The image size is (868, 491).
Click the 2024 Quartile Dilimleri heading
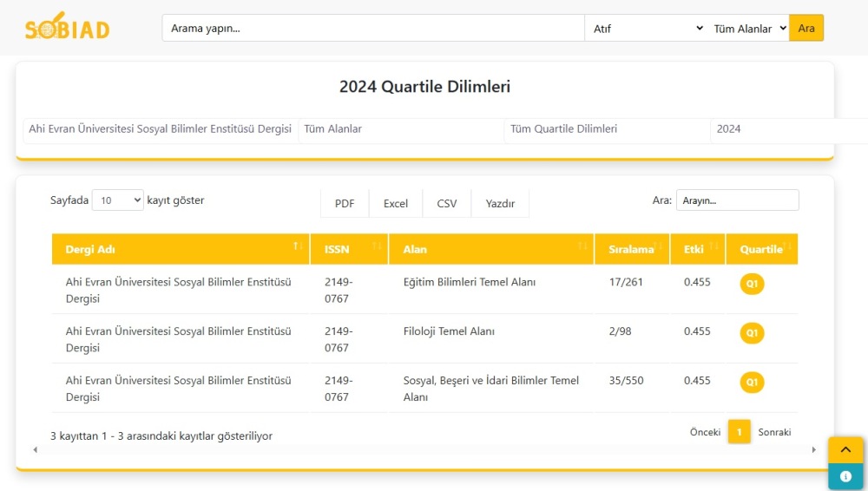424,87
